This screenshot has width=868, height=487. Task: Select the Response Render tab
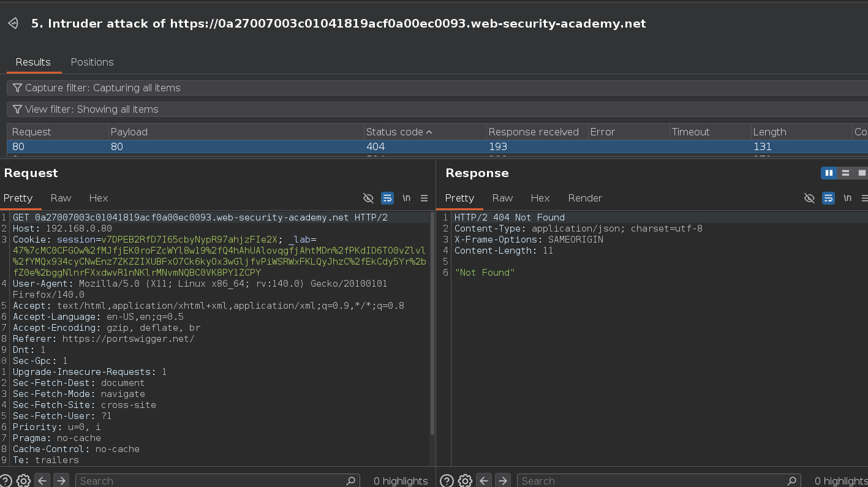[x=585, y=198]
